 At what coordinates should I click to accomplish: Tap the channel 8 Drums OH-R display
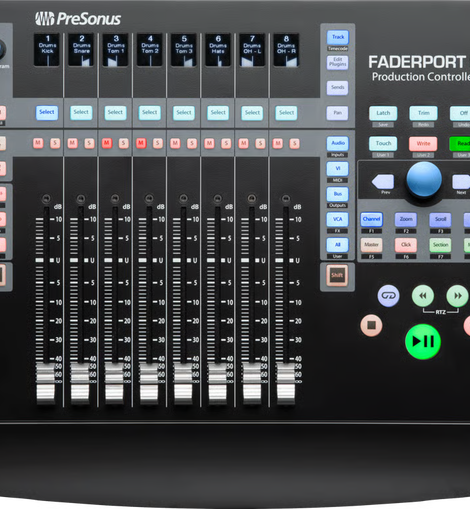[x=286, y=50]
